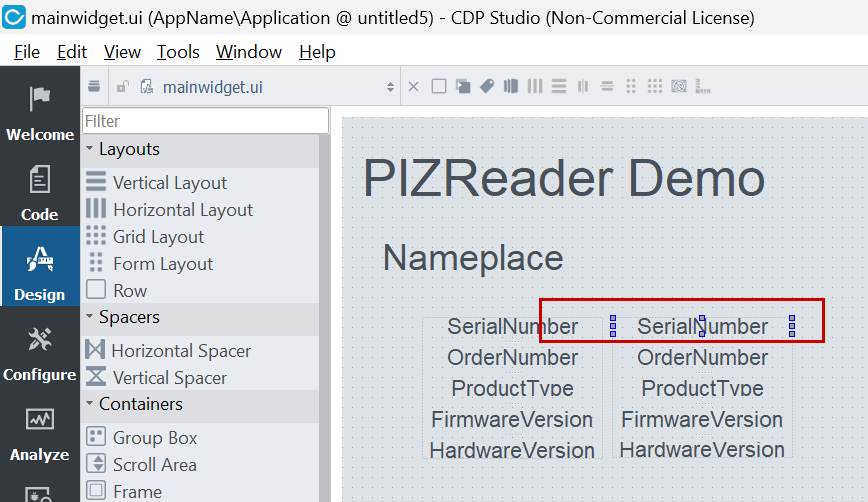Open the View menu
The height and width of the screenshot is (502, 868).
pos(122,51)
